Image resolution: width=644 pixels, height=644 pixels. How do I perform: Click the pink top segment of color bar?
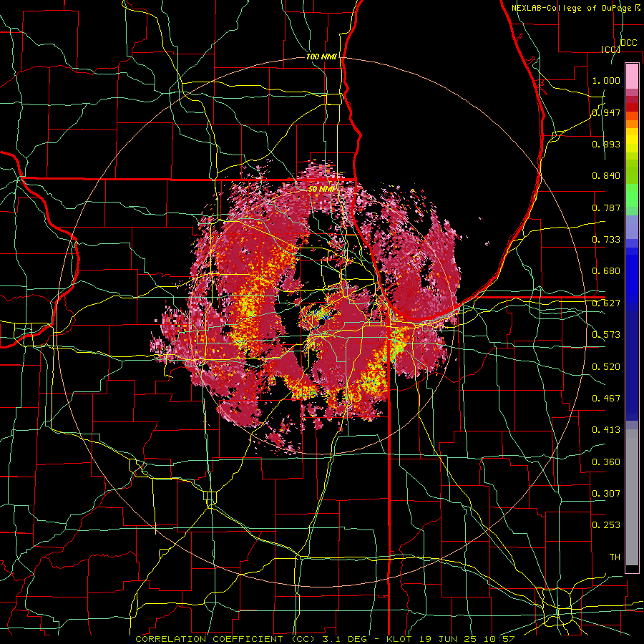coord(632,76)
